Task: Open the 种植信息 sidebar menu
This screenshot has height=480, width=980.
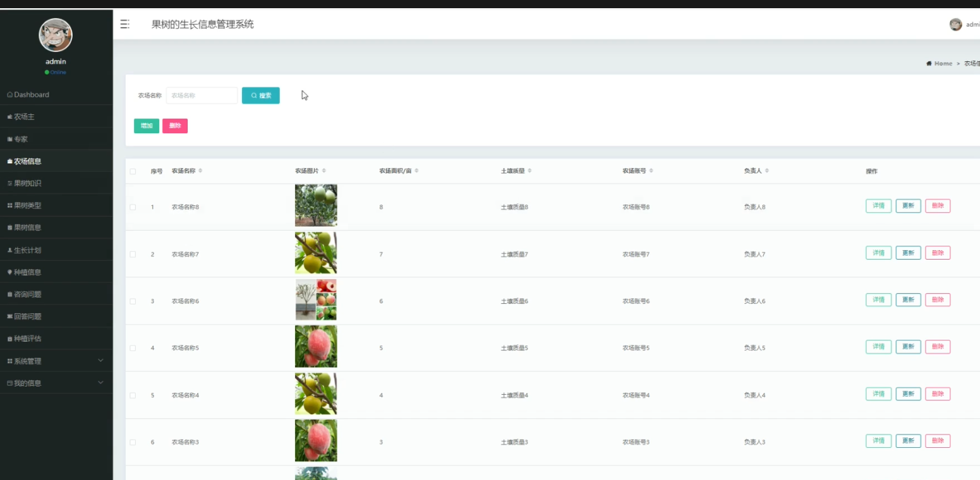Action: coord(56,272)
